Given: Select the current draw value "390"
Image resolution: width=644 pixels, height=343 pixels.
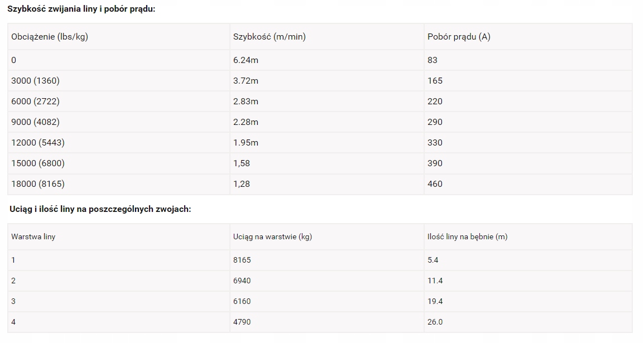Looking at the screenshot, I should (x=435, y=163).
